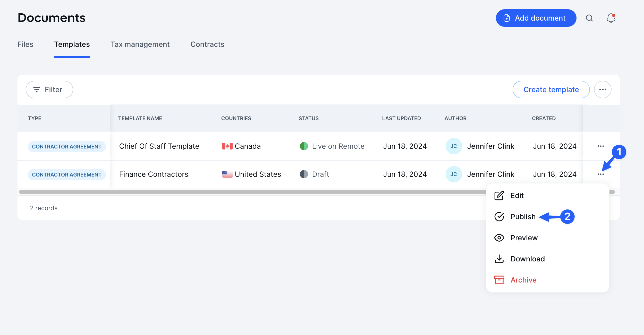
Task: Choose Edit from the context menu
Action: tap(548, 196)
